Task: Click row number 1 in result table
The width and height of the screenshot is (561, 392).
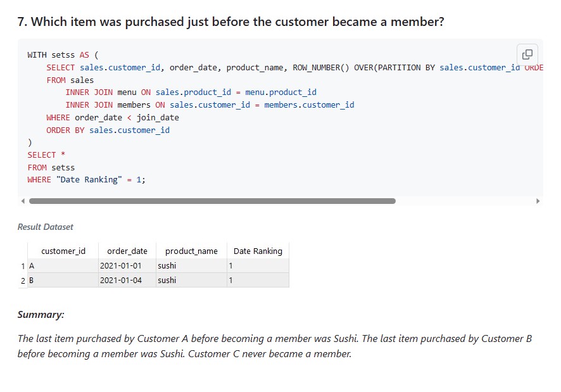Action: click(x=23, y=266)
